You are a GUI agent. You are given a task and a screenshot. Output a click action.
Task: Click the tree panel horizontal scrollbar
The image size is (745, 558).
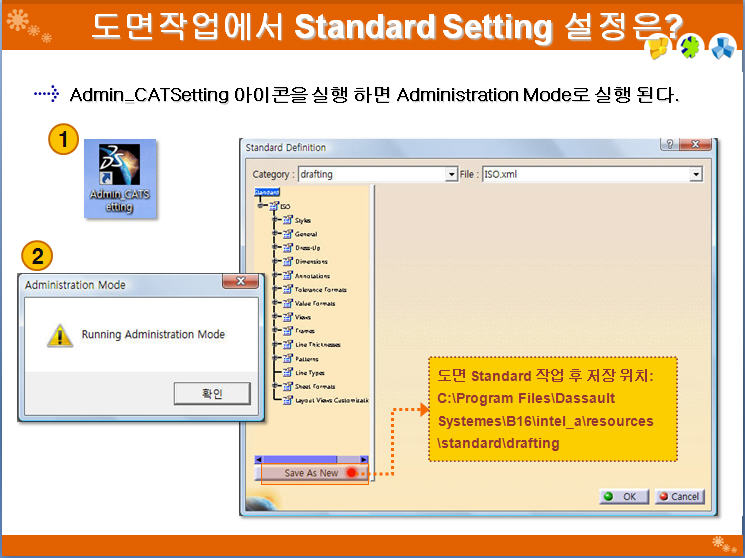(x=310, y=460)
